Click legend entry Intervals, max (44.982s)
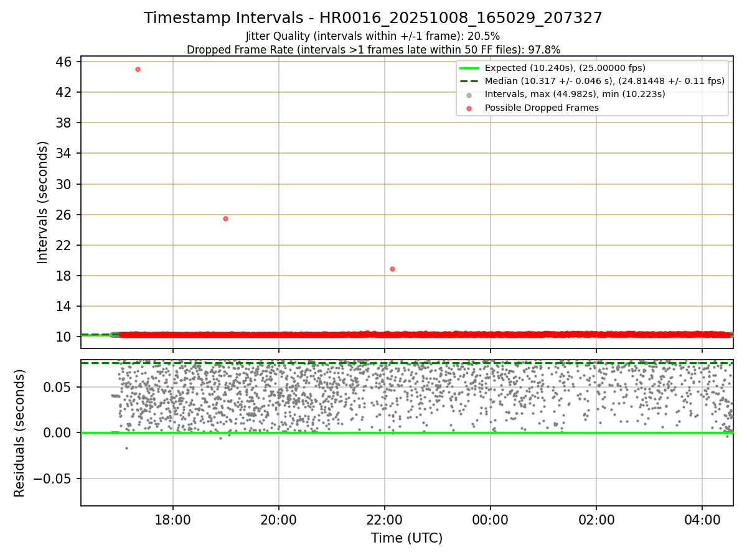Image resolution: width=747 pixels, height=560 pixels. [x=566, y=94]
